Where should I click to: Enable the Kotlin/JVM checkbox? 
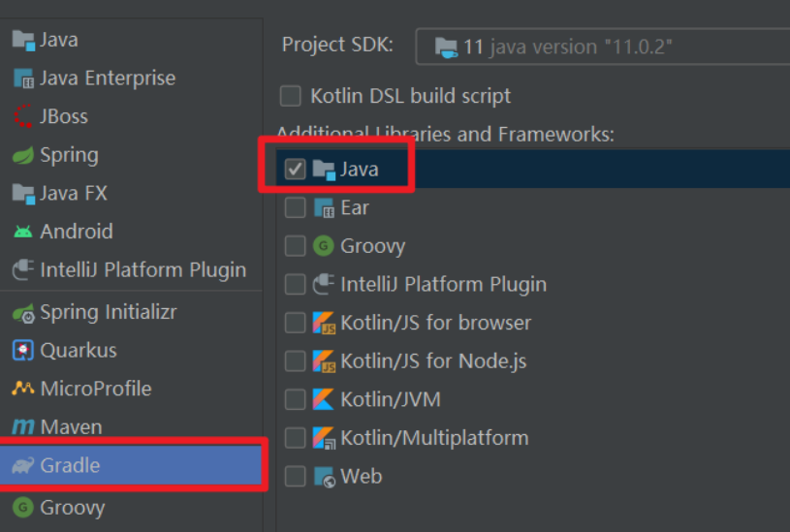pyautogui.click(x=295, y=399)
